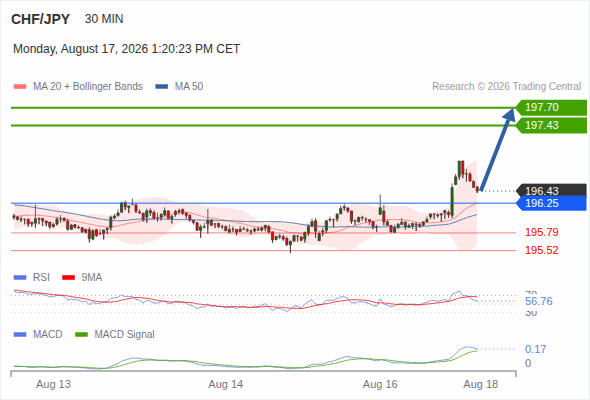Image resolution: width=590 pixels, height=400 pixels.
Task: Click the CHF/JPY pair title
Action: [x=41, y=19]
